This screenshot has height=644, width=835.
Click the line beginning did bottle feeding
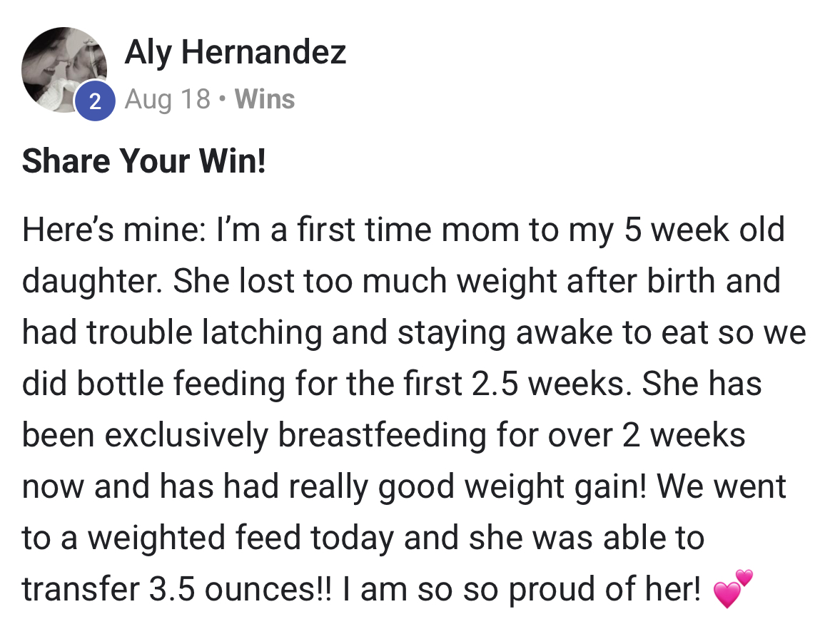(391, 384)
